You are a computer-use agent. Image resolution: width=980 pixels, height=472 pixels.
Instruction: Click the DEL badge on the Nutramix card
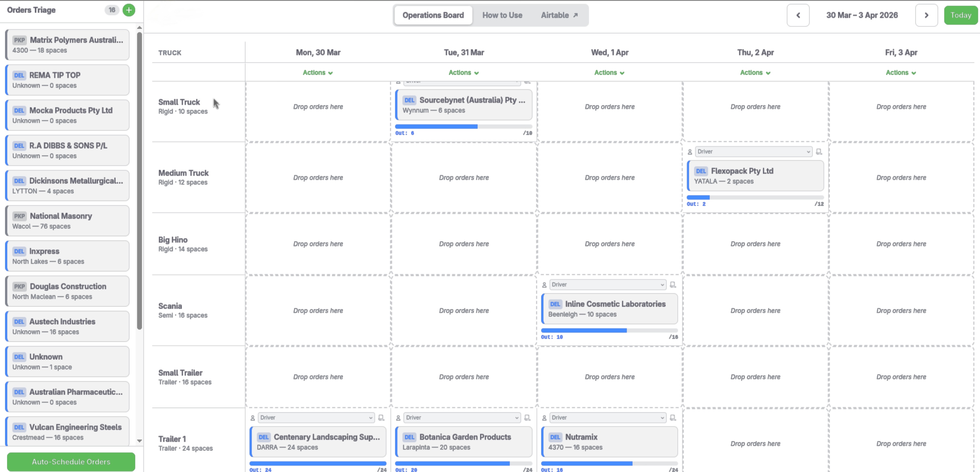(x=555, y=437)
